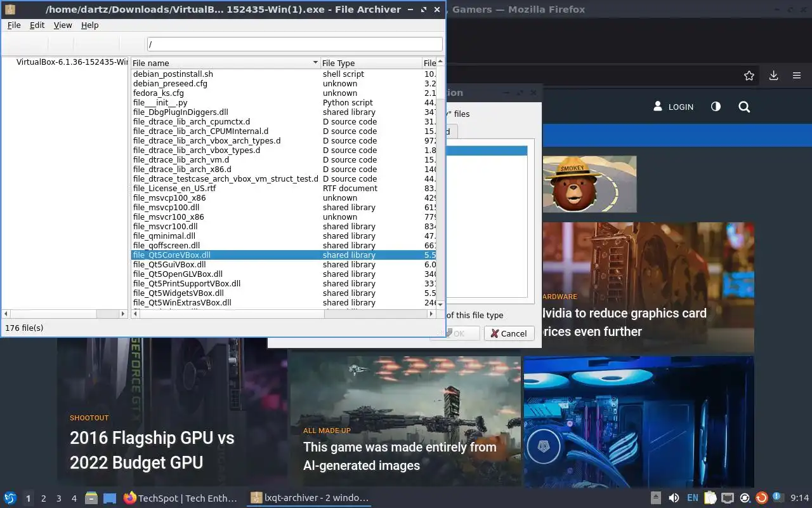Switch to virtual desktop 3
The image size is (812, 508).
coord(59,498)
